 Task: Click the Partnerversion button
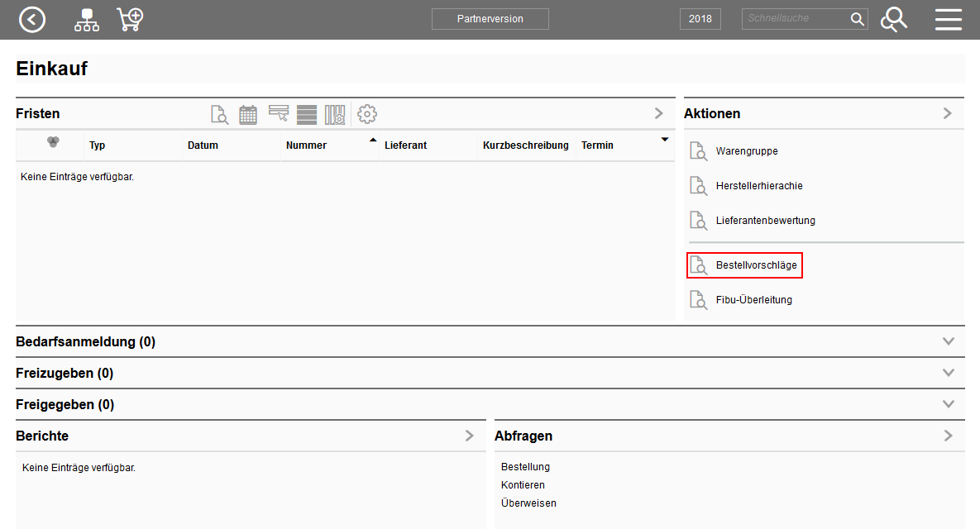(x=490, y=19)
